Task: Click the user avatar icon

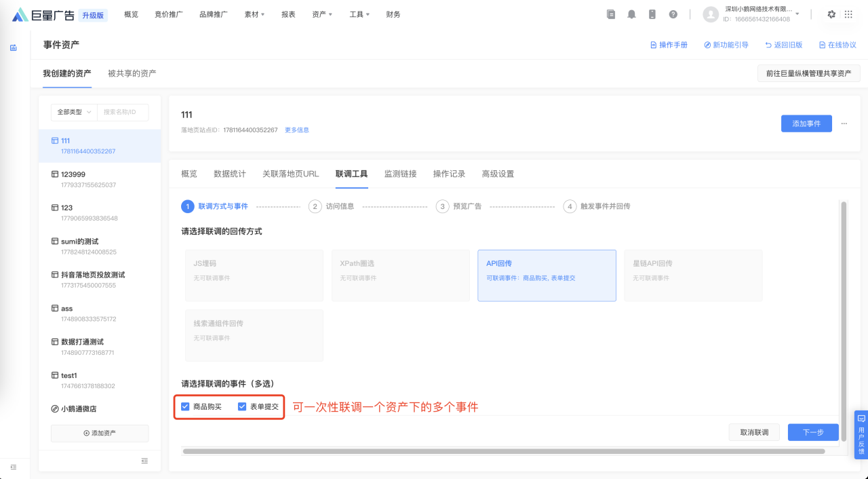Action: [710, 14]
